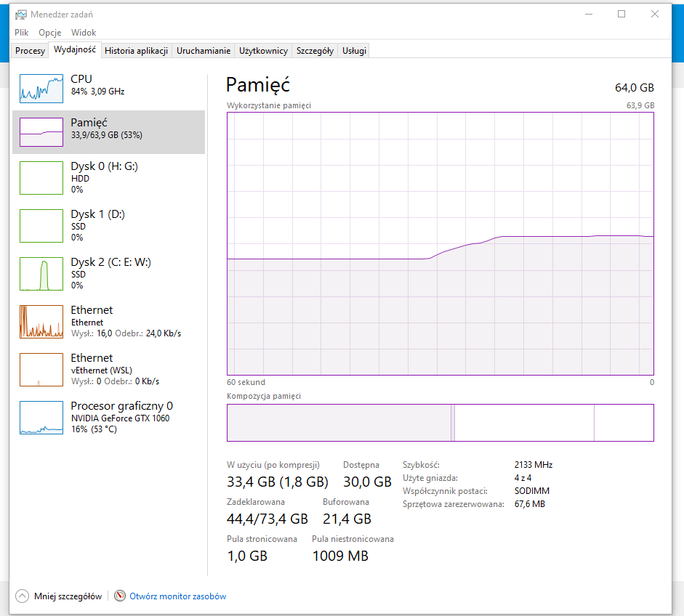Image resolution: width=684 pixels, height=616 pixels.
Task: Click the 60 sekund axis label
Action: click(x=246, y=382)
